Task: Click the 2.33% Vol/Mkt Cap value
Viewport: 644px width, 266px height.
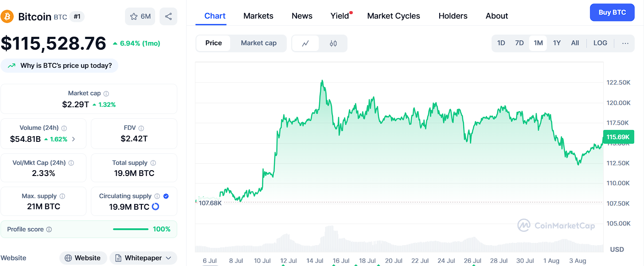Action: coord(43,173)
